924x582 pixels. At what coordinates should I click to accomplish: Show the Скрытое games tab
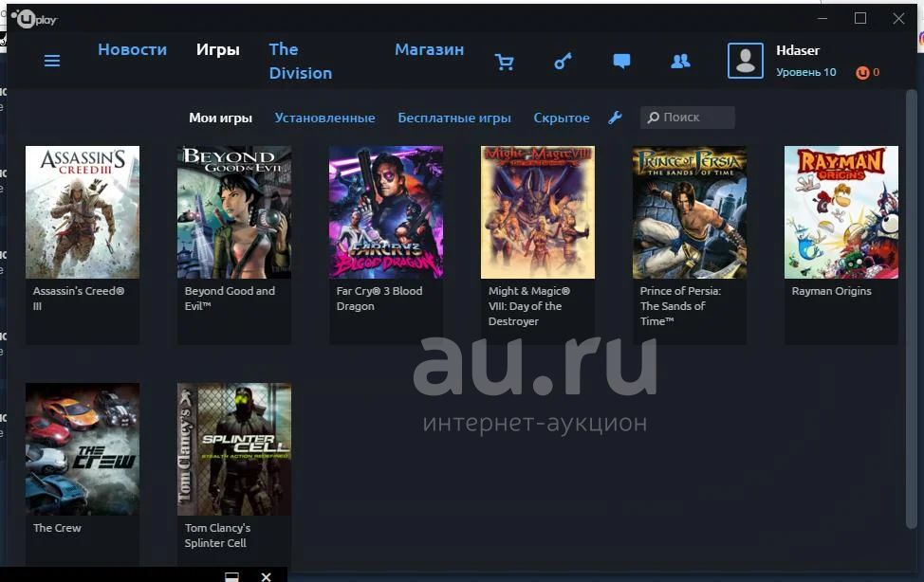coord(562,118)
